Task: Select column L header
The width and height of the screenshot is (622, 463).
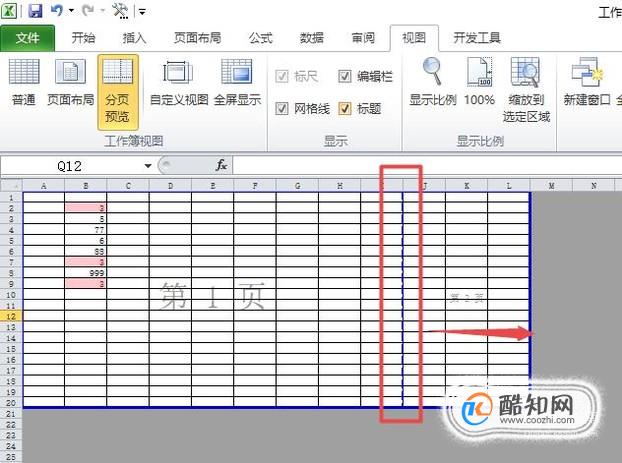Action: [509, 185]
